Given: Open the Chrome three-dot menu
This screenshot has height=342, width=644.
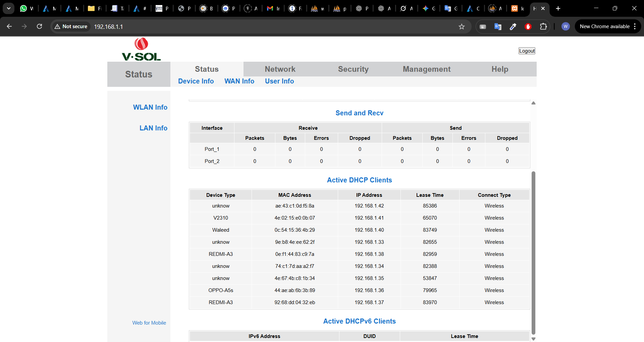Looking at the screenshot, I should [635, 26].
